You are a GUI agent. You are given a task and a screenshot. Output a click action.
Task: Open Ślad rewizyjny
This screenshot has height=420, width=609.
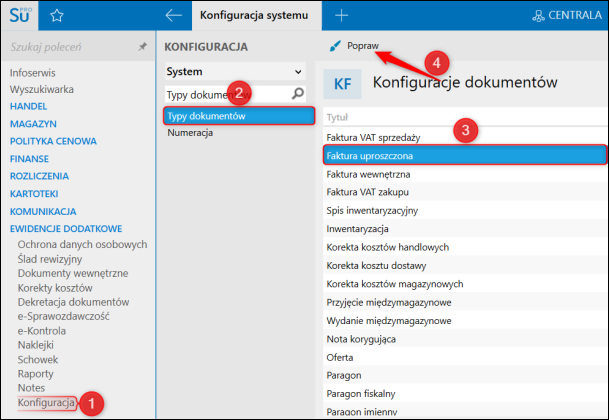coord(50,259)
